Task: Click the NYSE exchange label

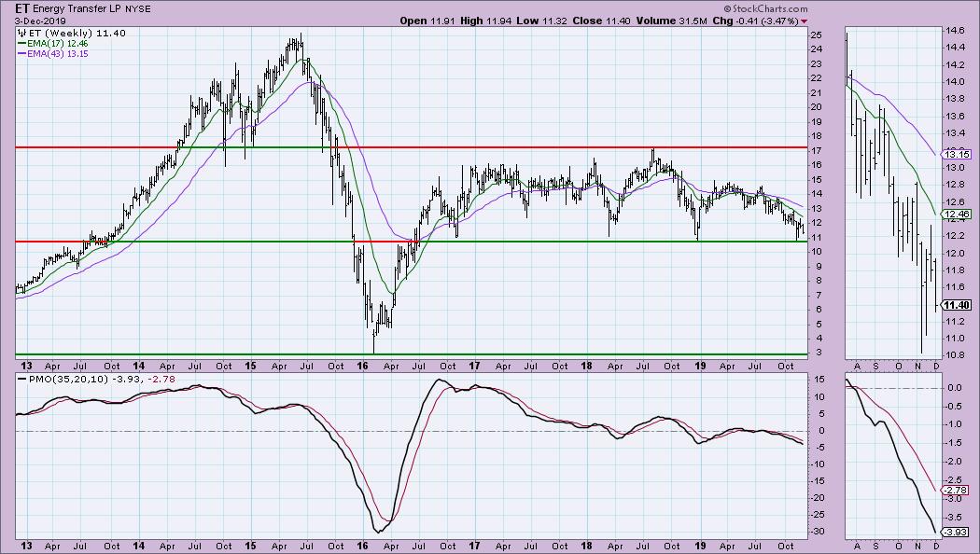Action: coord(137,9)
